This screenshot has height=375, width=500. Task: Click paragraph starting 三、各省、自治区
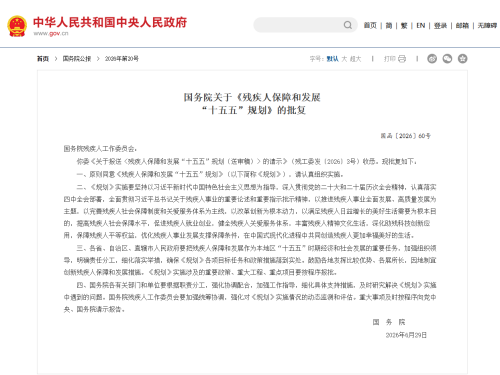(250, 260)
